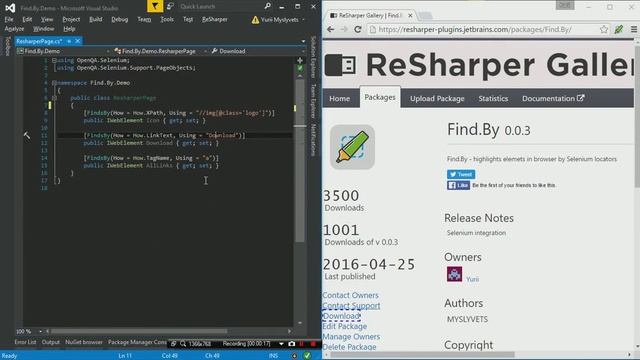Click the recorder zoom magnifier icon

coord(183,344)
